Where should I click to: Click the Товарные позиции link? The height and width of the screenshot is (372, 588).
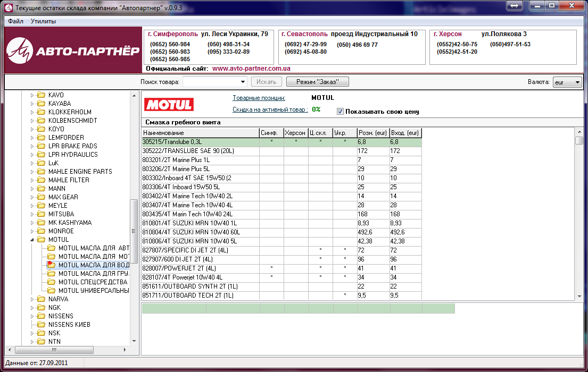click(x=259, y=98)
